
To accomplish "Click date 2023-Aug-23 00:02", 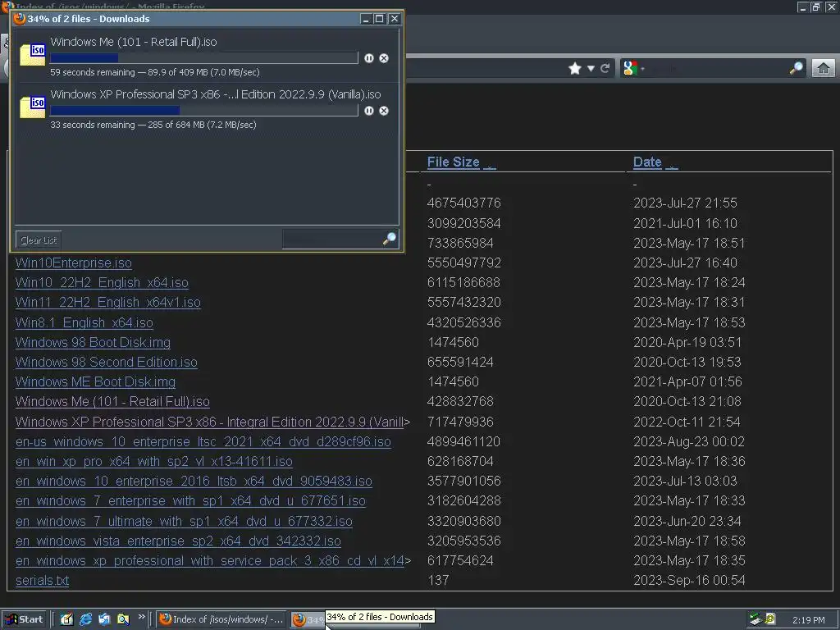I will [x=689, y=442].
